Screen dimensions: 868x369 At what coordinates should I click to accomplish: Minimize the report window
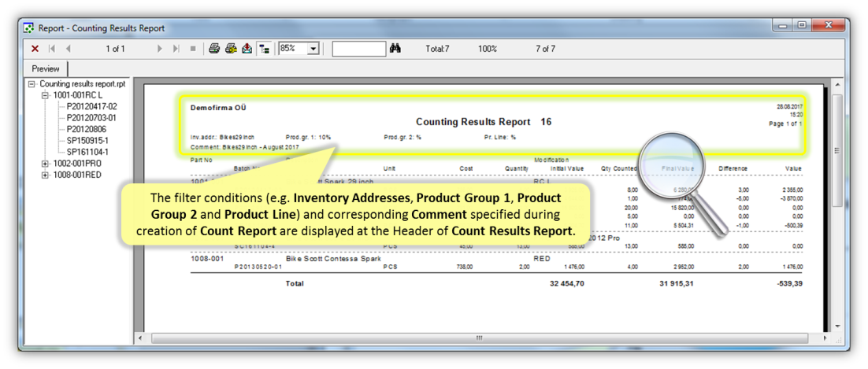pyautogui.click(x=783, y=25)
